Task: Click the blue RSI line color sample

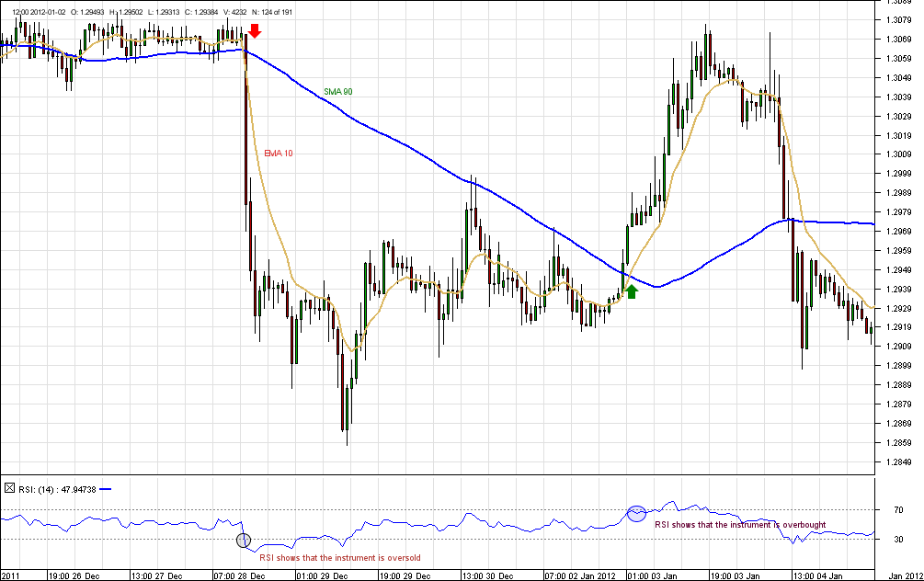Action: (105, 489)
